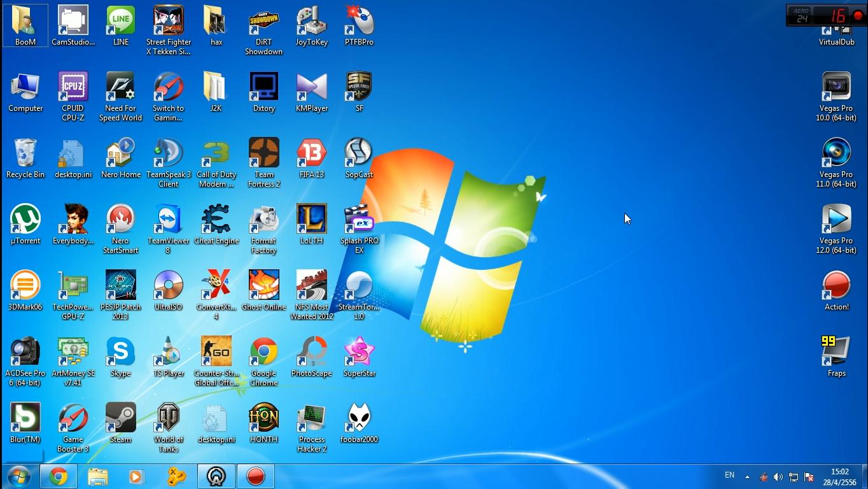Launch the Format Factory shortcut
Image resolution: width=868 pixels, height=489 pixels.
[264, 229]
